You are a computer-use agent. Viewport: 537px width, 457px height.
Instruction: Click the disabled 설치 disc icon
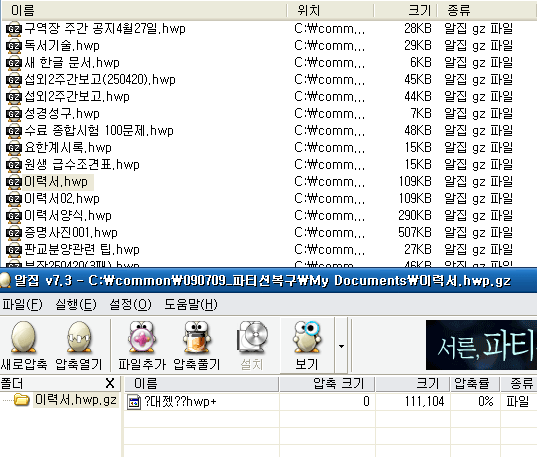[252, 337]
